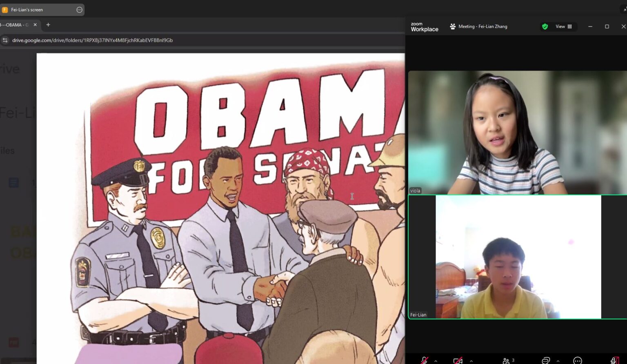Click the OBAMA for Senate illustration preview
This screenshot has width=627, height=364.
[x=221, y=209]
